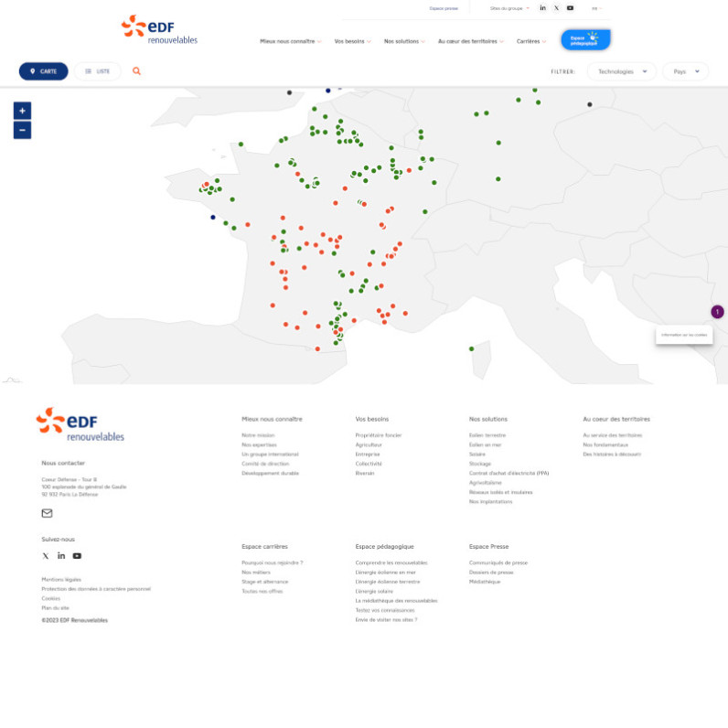Open Nos implantations footer link
Image resolution: width=728 pixels, height=728 pixels.
pyautogui.click(x=491, y=502)
